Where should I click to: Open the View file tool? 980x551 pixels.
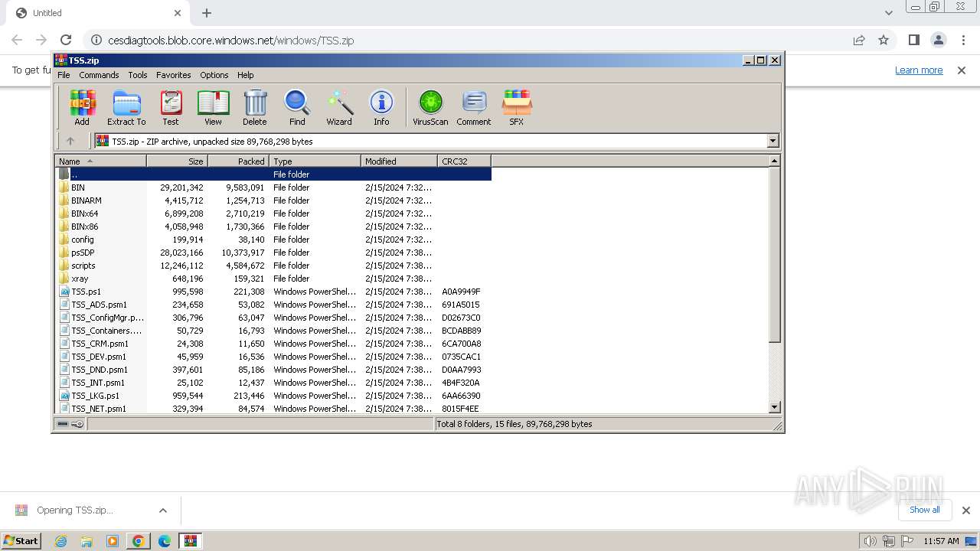(213, 107)
